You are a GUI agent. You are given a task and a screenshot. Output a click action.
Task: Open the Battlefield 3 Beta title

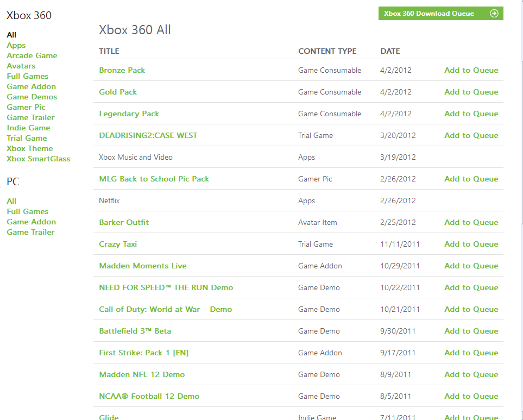pos(135,331)
